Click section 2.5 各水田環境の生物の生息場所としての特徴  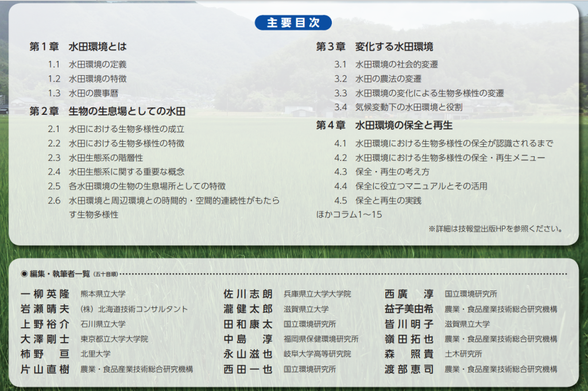point(146,186)
